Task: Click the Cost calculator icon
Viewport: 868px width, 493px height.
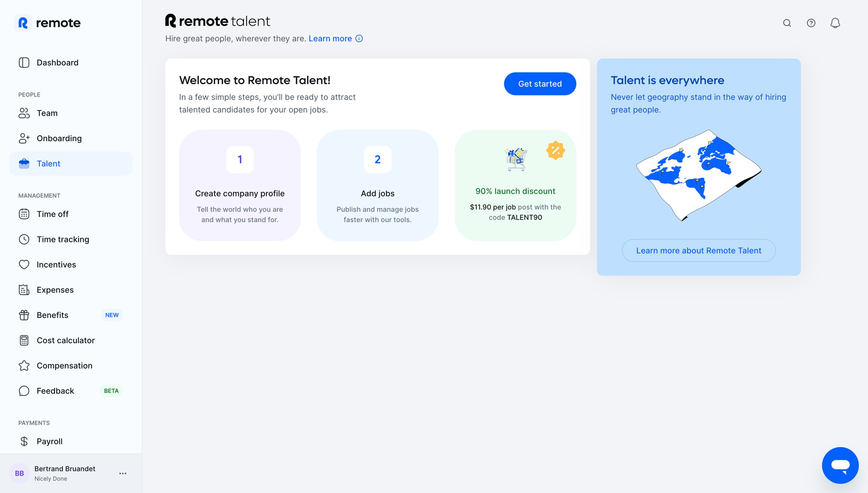Action: 24,340
